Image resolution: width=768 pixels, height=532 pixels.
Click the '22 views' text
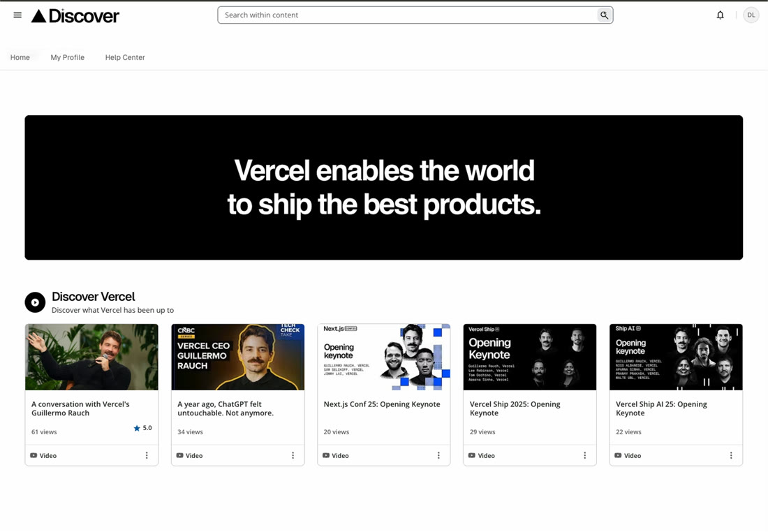coord(628,432)
